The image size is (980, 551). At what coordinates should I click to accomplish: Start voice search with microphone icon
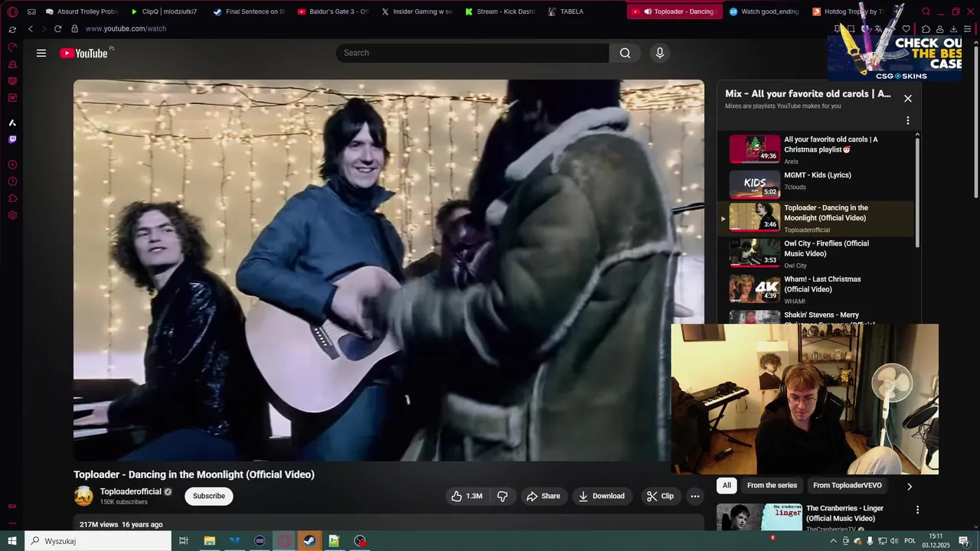point(660,53)
